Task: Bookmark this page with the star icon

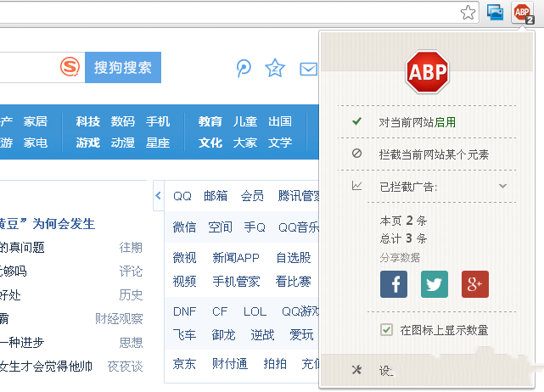Action: (468, 13)
